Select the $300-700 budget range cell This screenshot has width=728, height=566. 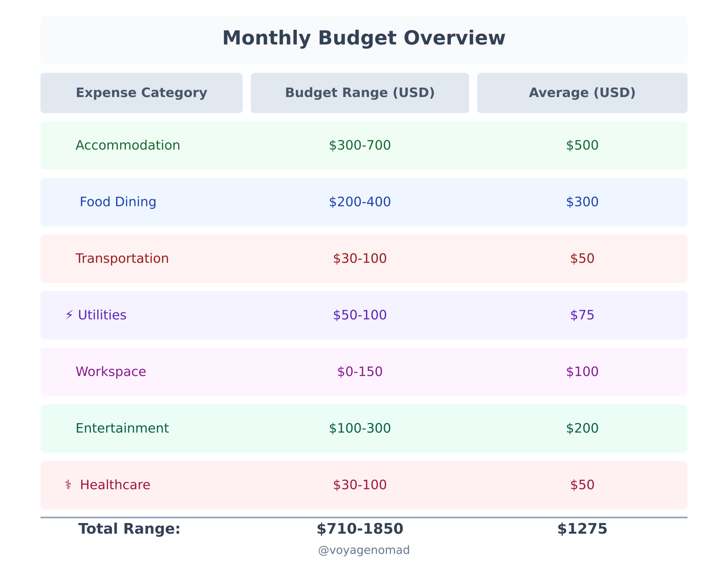(x=360, y=146)
